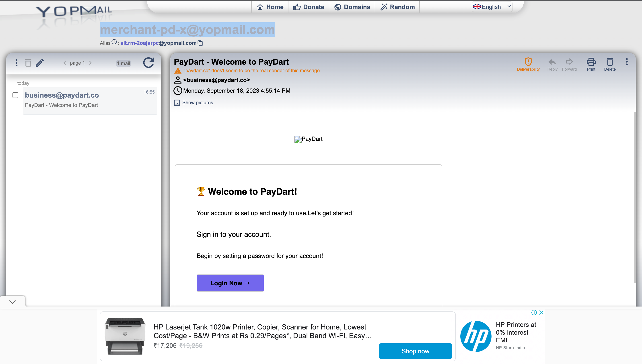
Task: Click 'Sign in to your account.' text
Action: [234, 235]
